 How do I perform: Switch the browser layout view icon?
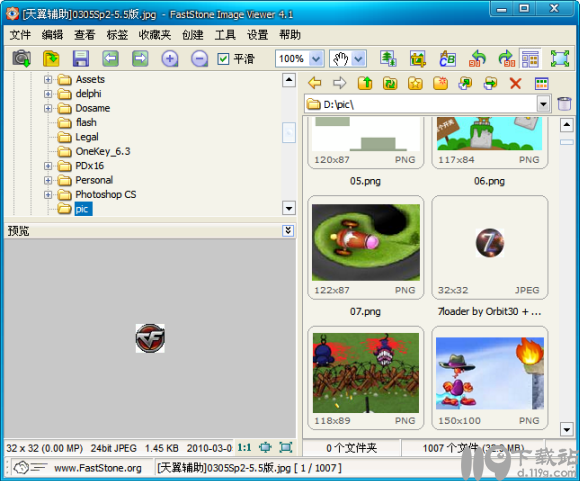(x=530, y=58)
